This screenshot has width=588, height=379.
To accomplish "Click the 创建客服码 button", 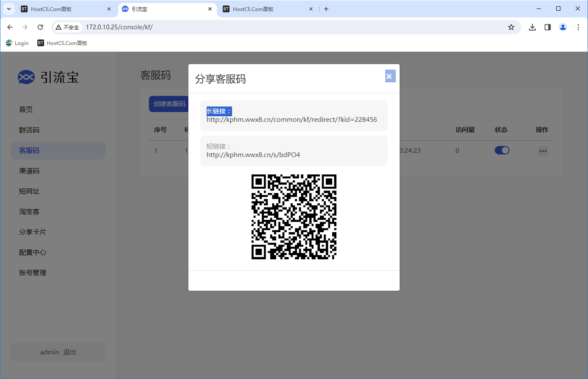I will 170,104.
